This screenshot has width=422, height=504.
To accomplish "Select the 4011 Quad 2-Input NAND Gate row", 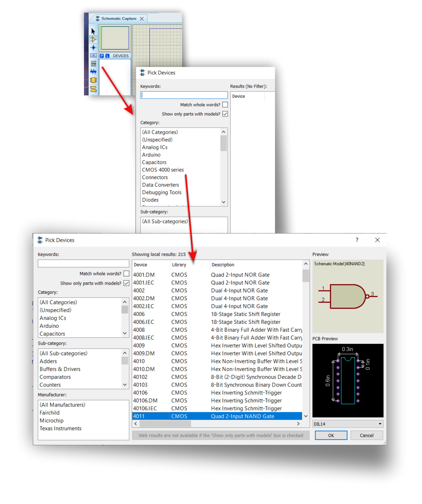I will click(x=217, y=416).
